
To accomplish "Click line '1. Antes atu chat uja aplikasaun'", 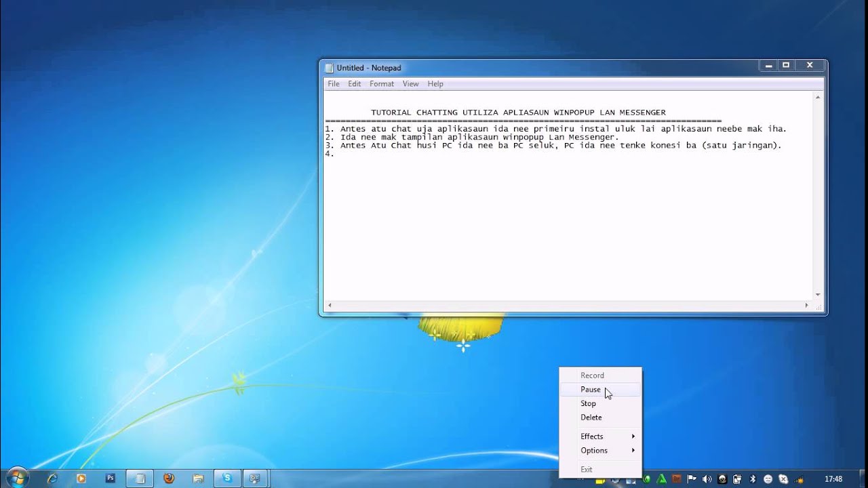I will pyautogui.click(x=556, y=129).
